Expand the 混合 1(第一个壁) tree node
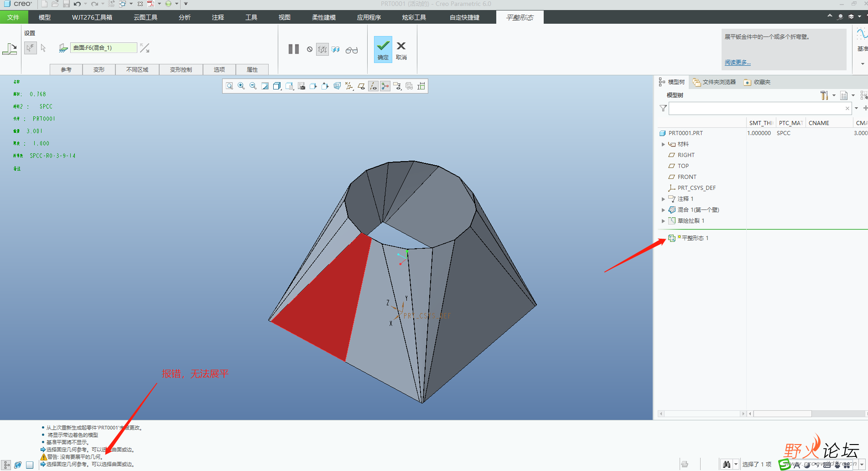868x471 pixels. click(663, 210)
